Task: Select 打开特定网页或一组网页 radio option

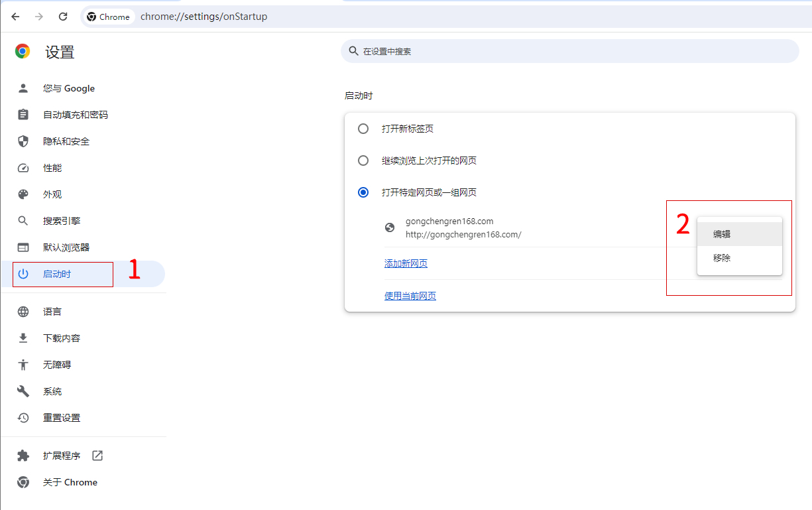Action: click(x=363, y=192)
